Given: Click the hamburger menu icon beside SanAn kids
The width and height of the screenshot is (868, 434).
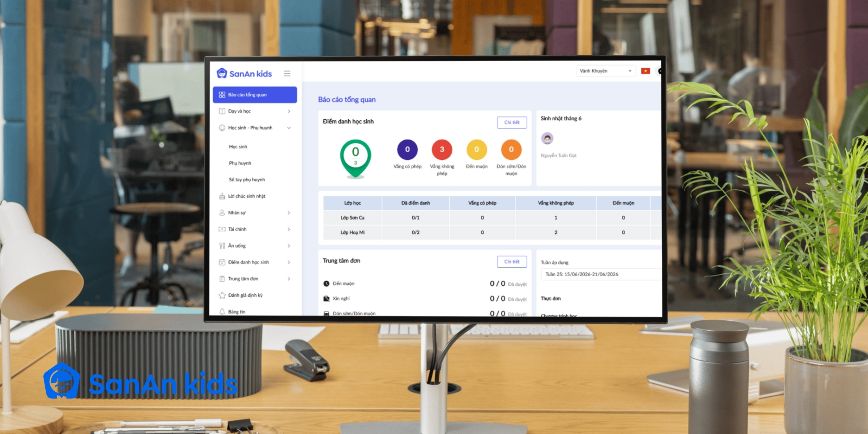Looking at the screenshot, I should pos(287,73).
